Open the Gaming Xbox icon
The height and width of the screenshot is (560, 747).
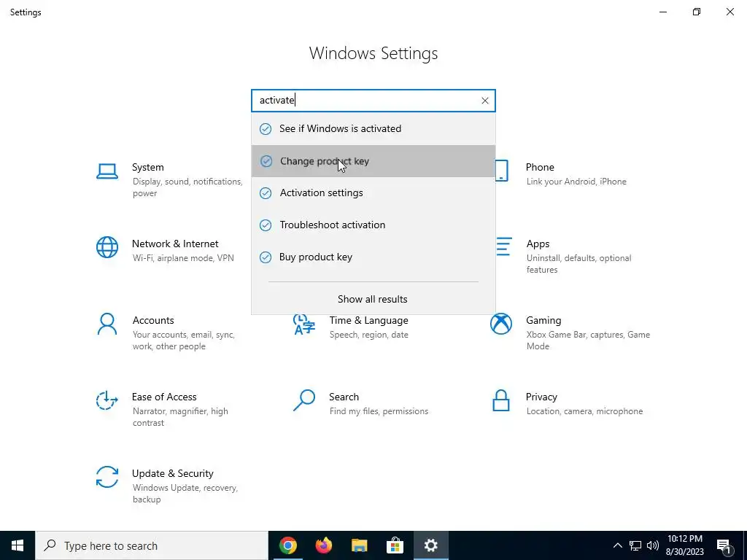pos(501,324)
